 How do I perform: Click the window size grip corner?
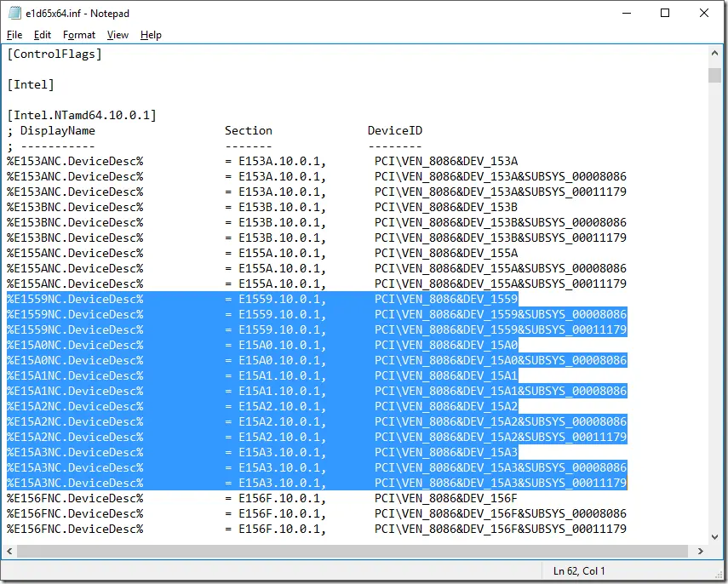(719, 575)
